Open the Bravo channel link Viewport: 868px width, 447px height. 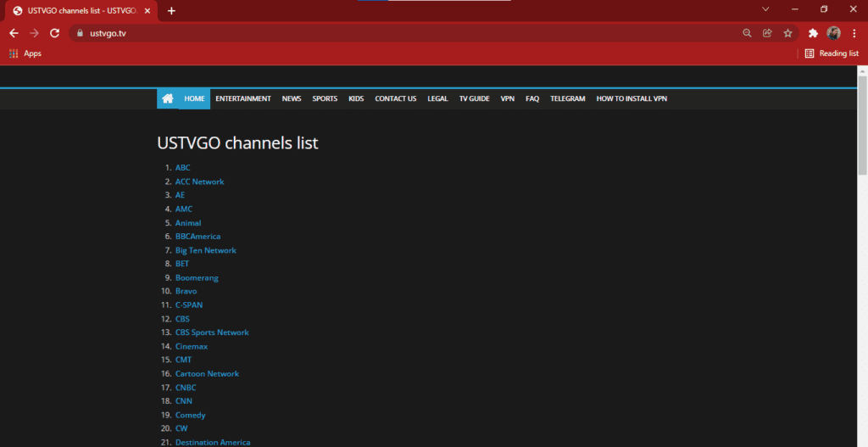(x=186, y=291)
